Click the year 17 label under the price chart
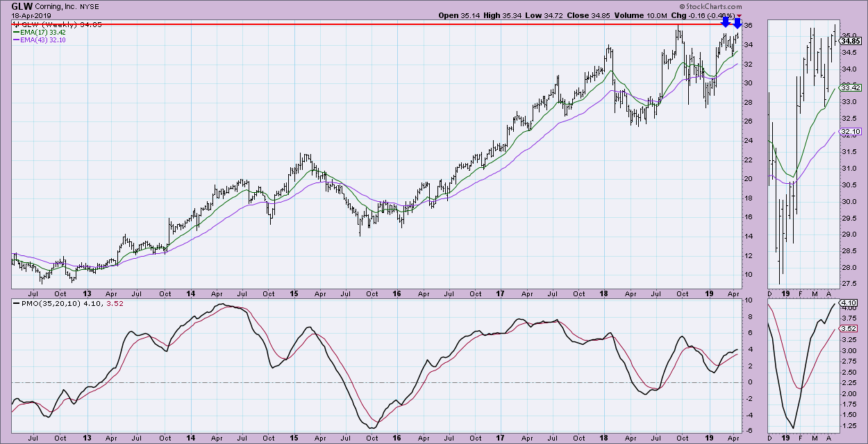 coord(499,293)
